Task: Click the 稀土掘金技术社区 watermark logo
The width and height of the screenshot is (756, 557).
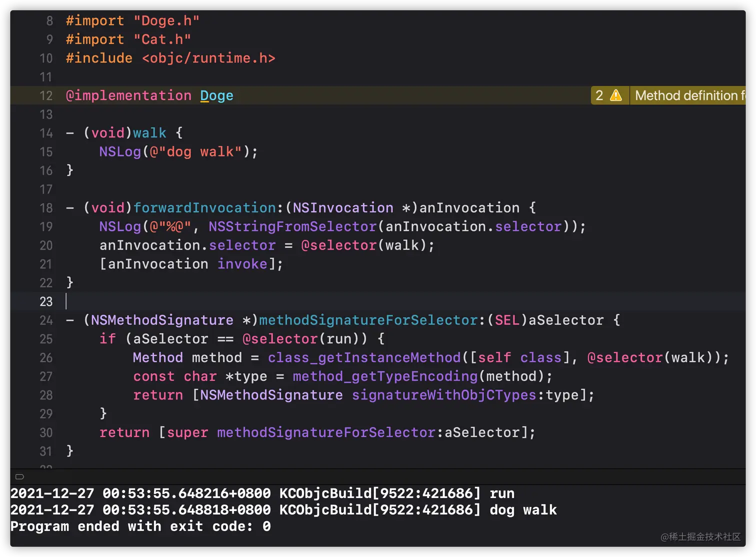Action: coord(701,537)
